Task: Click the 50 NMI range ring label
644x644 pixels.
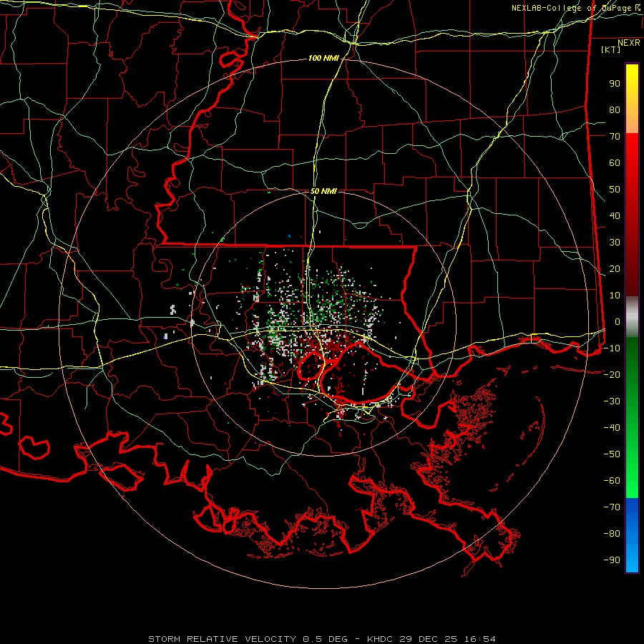Action: 323,191
